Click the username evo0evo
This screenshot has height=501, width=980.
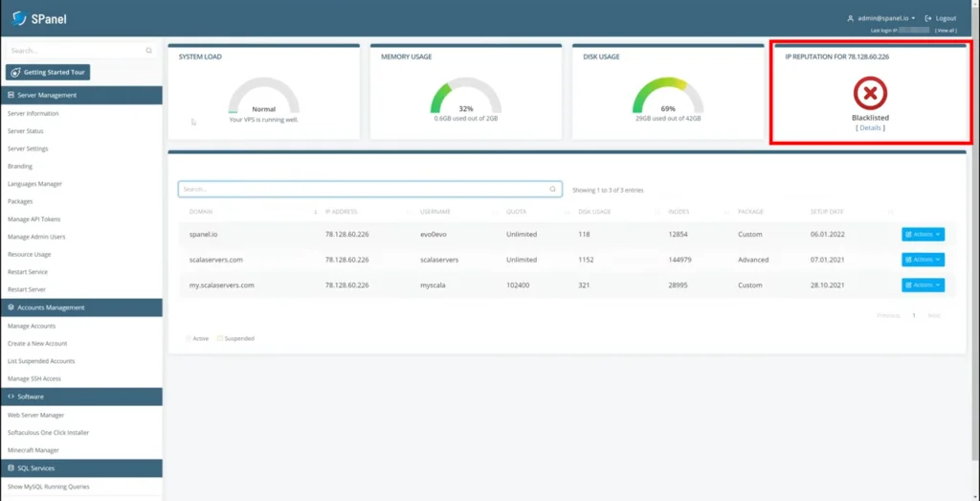point(435,235)
